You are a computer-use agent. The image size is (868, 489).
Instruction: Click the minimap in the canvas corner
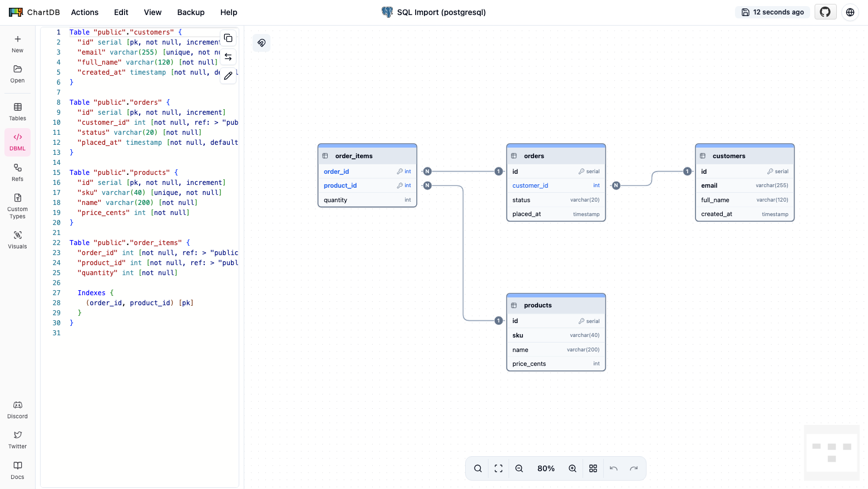point(832,452)
